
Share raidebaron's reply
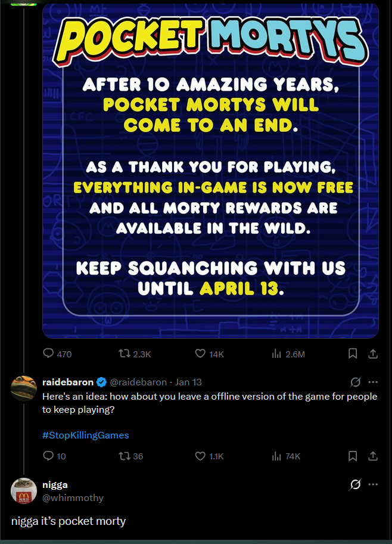pos(373,456)
